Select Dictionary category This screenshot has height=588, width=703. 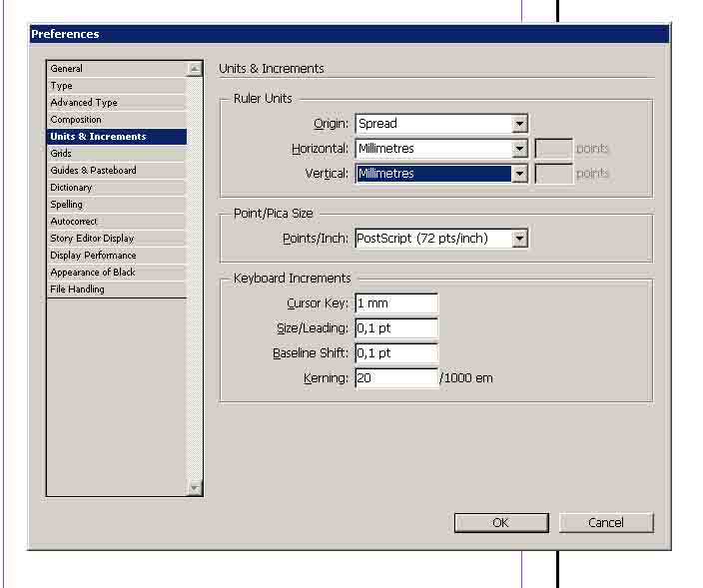click(117, 188)
